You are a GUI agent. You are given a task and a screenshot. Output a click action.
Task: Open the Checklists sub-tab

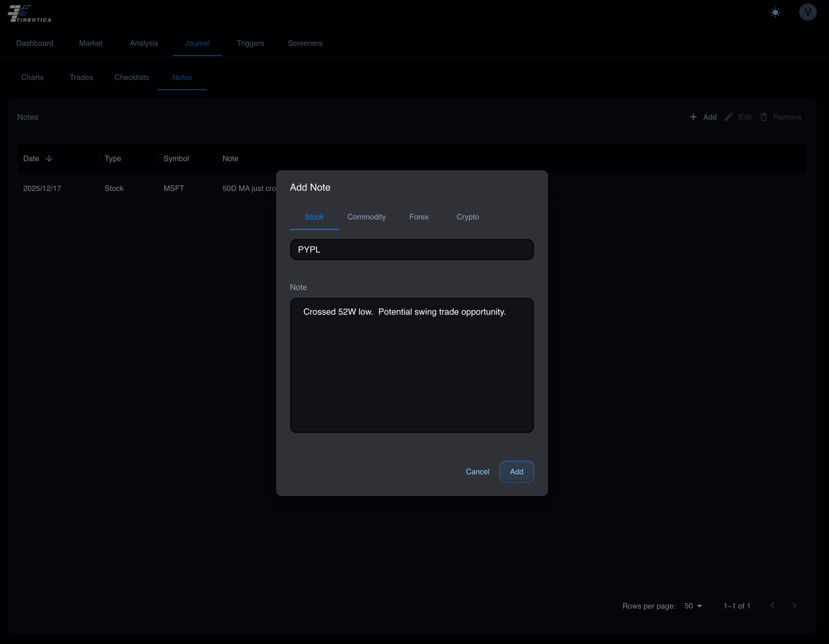[x=131, y=78]
